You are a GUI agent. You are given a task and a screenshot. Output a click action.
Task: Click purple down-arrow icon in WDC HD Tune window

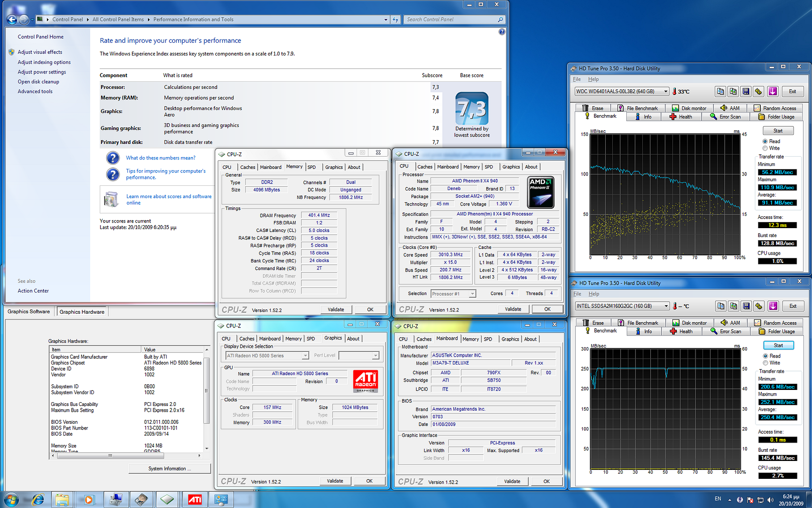pos(773,91)
